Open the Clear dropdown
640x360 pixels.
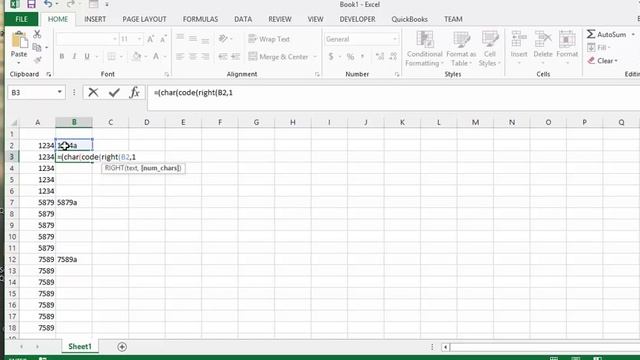(x=602, y=61)
